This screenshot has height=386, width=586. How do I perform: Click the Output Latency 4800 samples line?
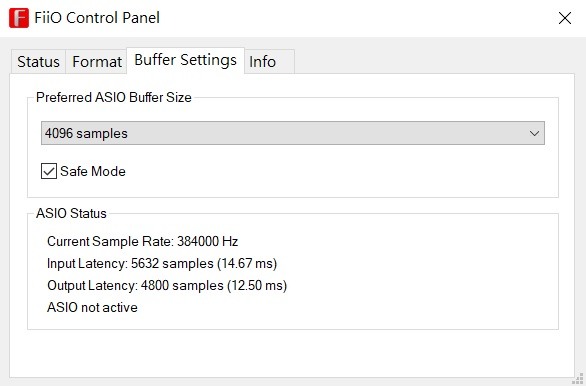tap(167, 285)
